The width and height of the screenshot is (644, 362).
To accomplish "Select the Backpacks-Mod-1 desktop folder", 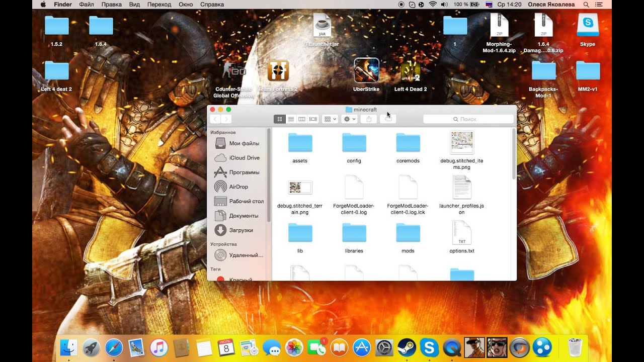I will tap(543, 71).
